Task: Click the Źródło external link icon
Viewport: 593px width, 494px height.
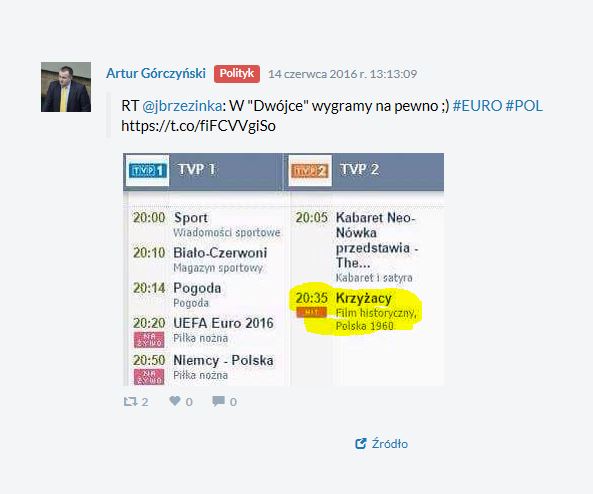Action: [x=361, y=443]
